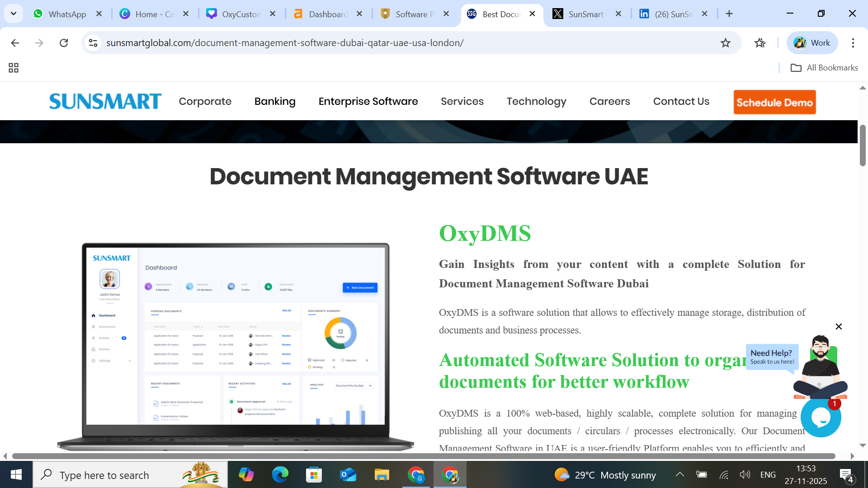Click the scroll right arrow
This screenshot has height=488, width=868.
coord(852,456)
